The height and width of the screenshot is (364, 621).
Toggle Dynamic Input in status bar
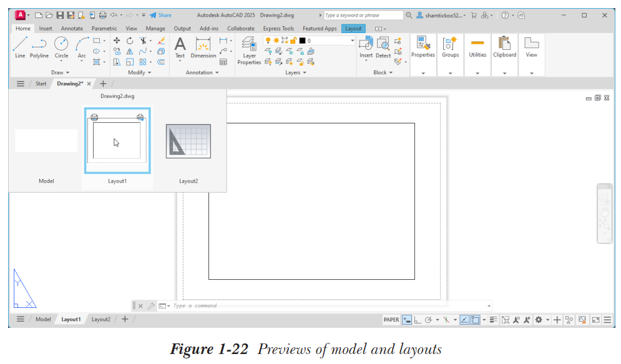tap(407, 320)
